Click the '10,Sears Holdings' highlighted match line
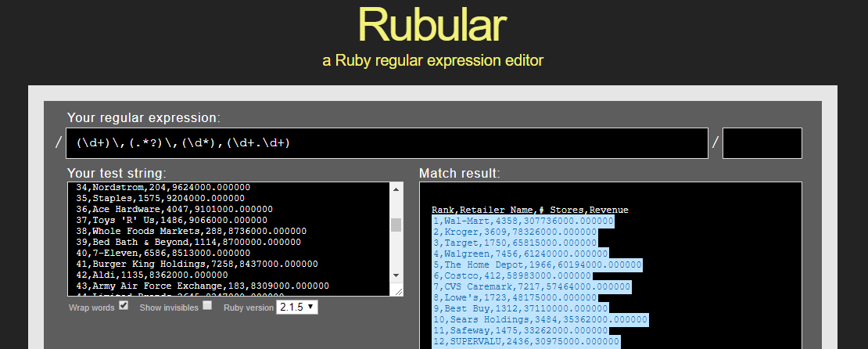Viewport: 868px width, 349px height. (x=540, y=319)
